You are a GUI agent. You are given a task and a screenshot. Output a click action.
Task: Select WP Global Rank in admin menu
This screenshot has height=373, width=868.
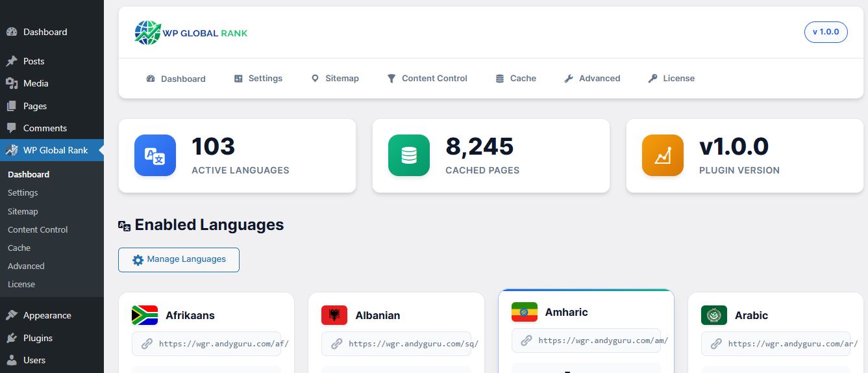click(52, 150)
